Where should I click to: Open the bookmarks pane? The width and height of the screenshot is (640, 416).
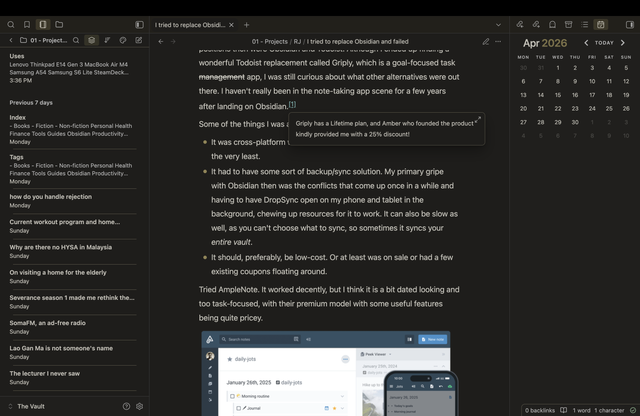pyautogui.click(x=27, y=25)
